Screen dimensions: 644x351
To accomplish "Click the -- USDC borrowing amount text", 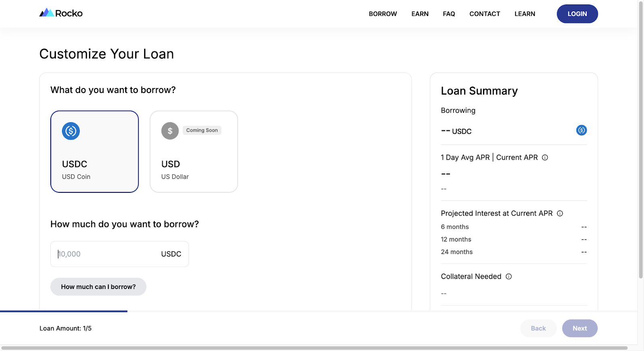I will click(456, 131).
